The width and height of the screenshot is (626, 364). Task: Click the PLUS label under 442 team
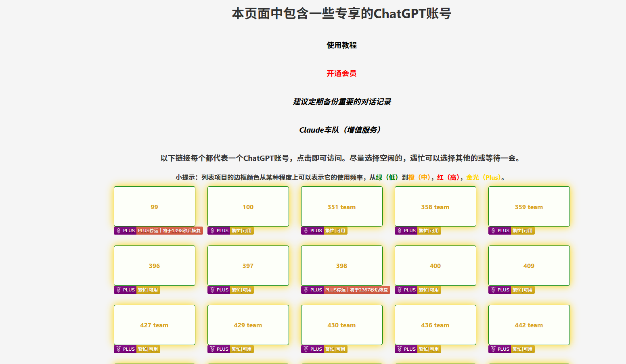(503, 349)
